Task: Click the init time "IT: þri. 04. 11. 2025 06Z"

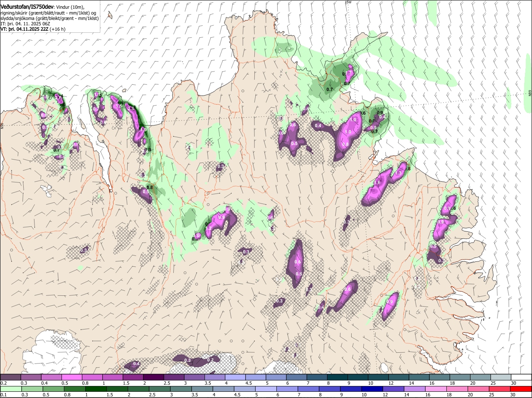Action: coord(25,24)
